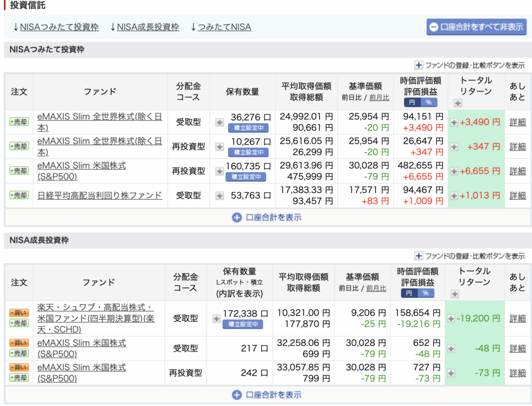The image size is (532, 406).
Task: Open 詳細 for row with +3,490 円 return
Action: [x=517, y=122]
